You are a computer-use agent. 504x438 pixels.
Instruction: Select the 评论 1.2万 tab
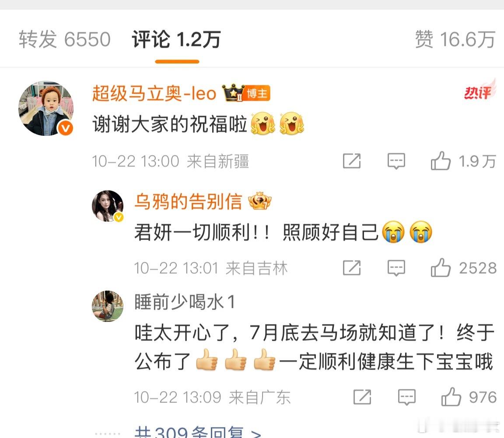176,39
